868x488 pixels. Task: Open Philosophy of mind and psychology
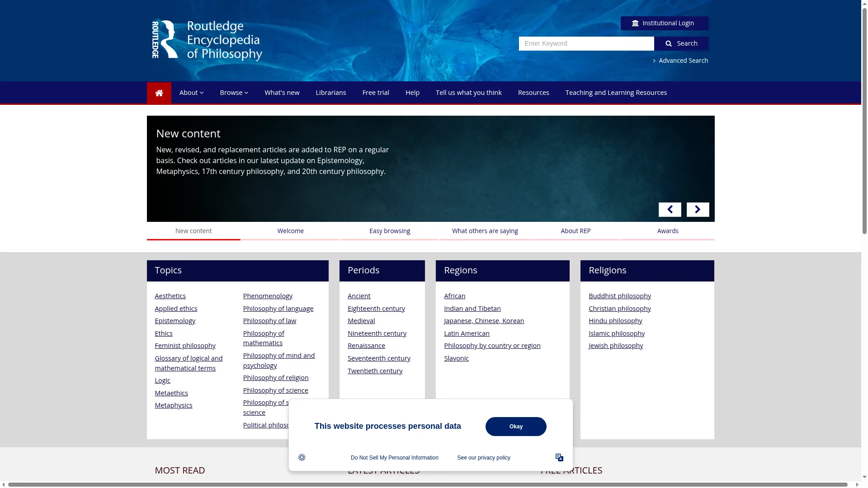[279, 361]
